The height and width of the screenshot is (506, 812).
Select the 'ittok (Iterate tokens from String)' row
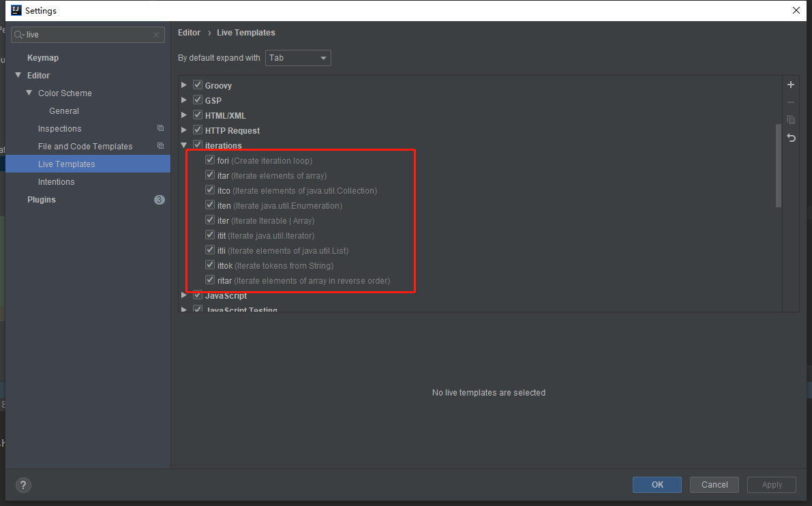click(x=275, y=266)
